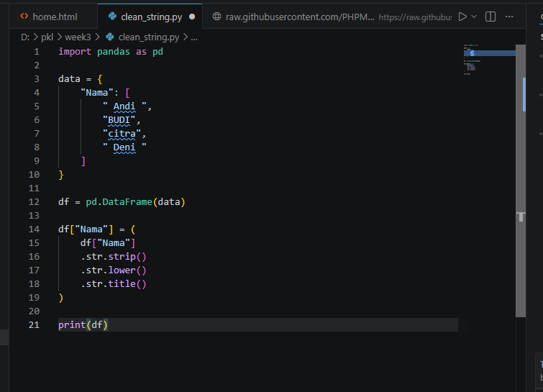The width and height of the screenshot is (543, 392).
Task: Click line number 21 in the gutter
Action: click(x=34, y=325)
